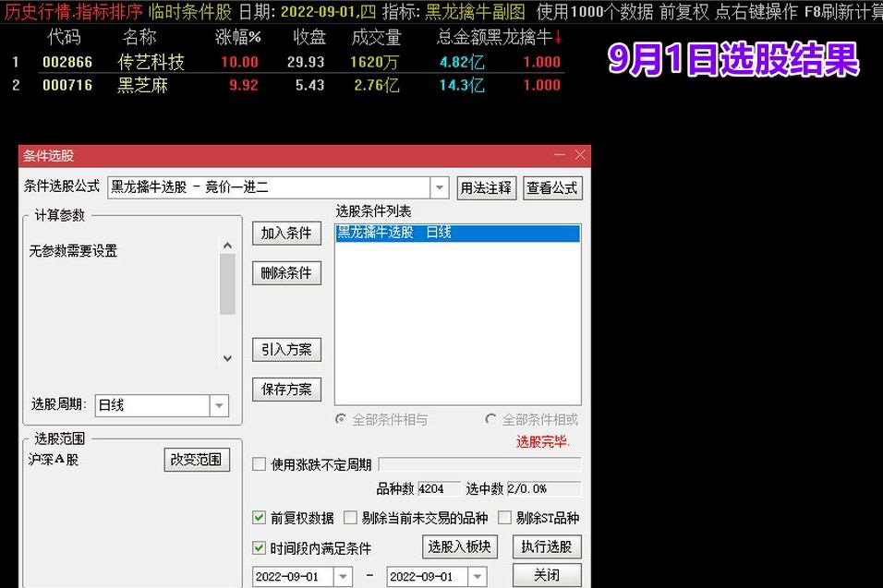Select stock name 传艺科技
This screenshot has width=883, height=588.
coord(151,62)
